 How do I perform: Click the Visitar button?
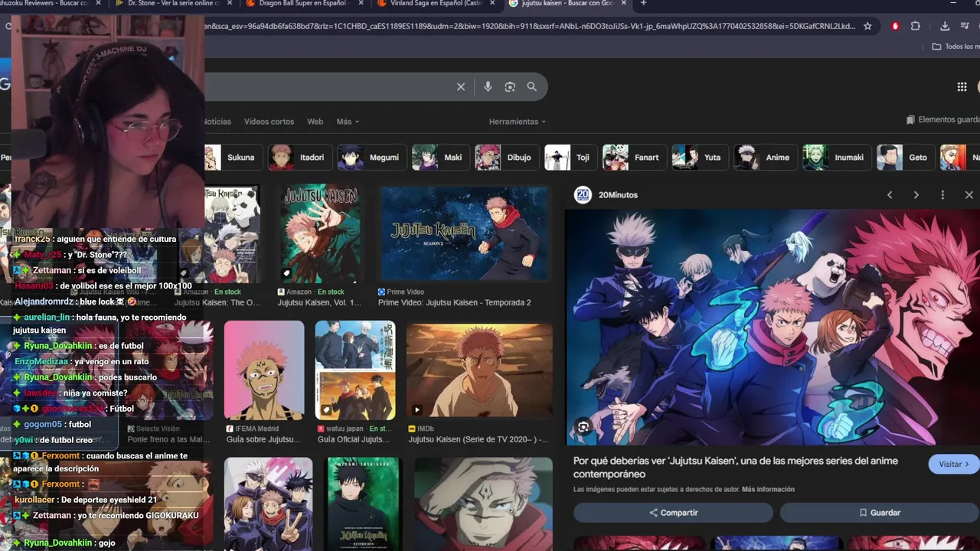(953, 464)
